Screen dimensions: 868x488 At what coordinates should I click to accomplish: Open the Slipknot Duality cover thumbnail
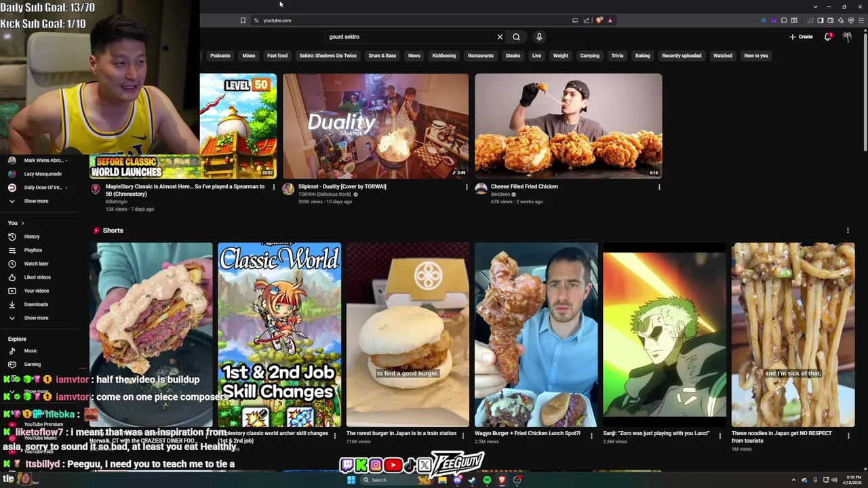coord(376,126)
